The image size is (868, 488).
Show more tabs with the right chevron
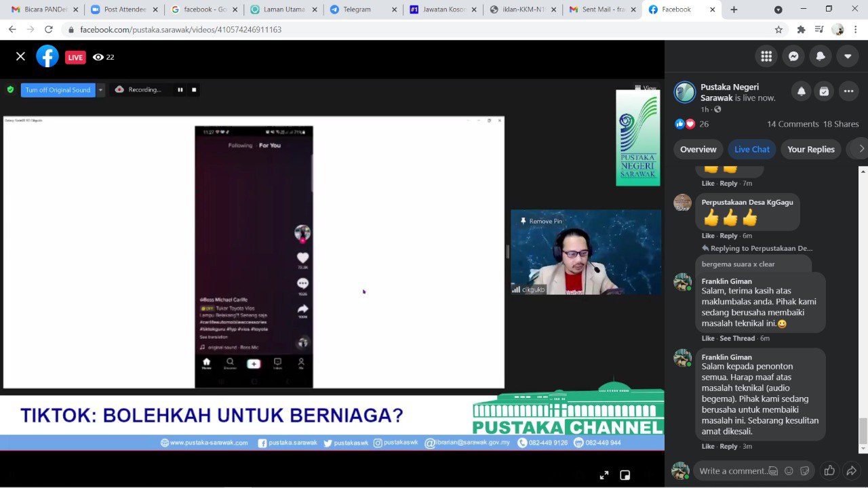coord(861,149)
